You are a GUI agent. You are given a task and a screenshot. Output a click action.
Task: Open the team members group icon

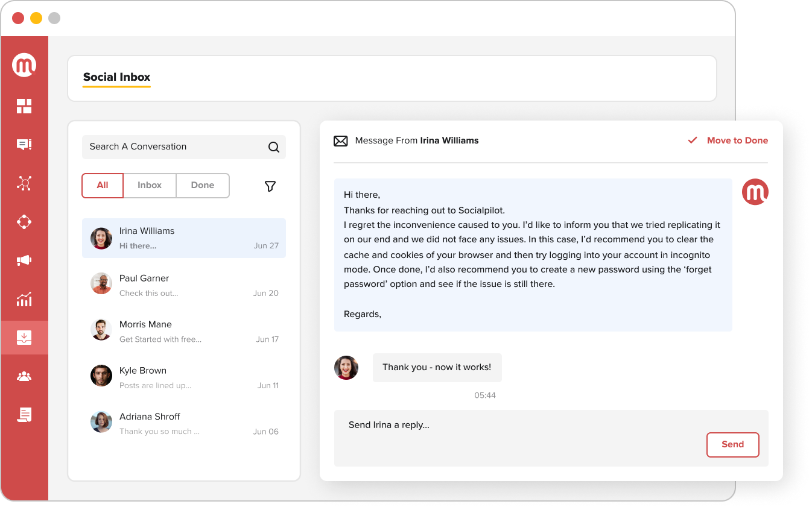[x=24, y=376]
